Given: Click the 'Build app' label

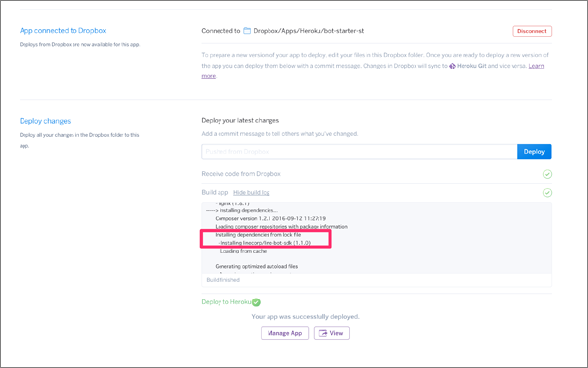Looking at the screenshot, I should click(x=215, y=192).
